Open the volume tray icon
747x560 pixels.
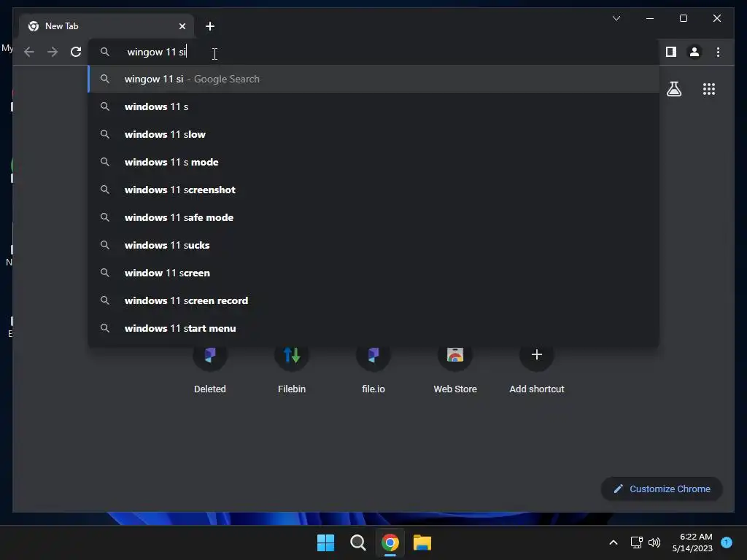pyautogui.click(x=654, y=542)
